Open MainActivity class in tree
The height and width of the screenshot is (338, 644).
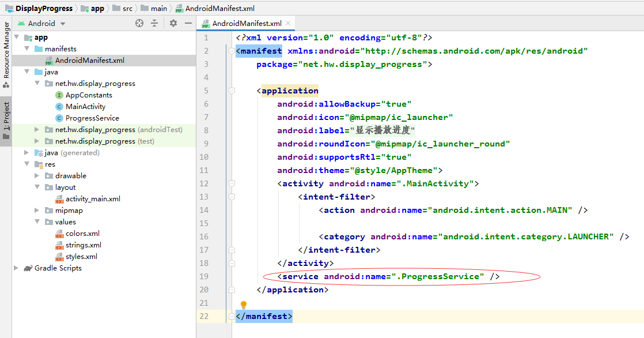coord(85,107)
